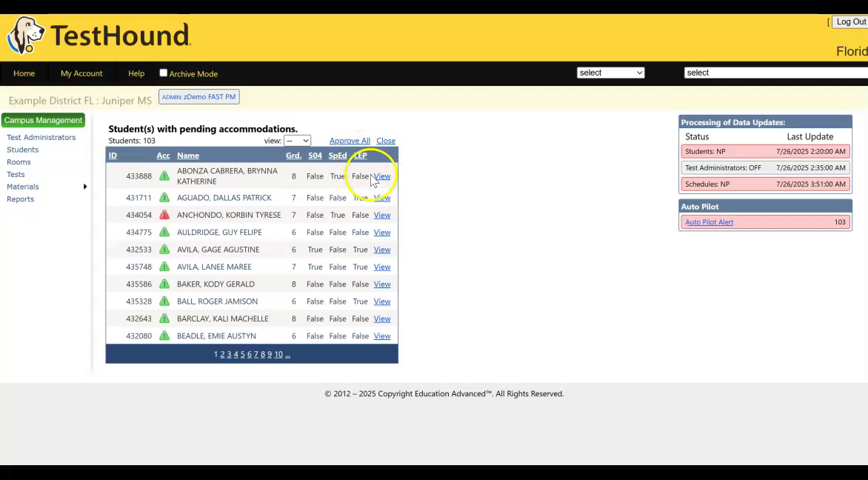Click student ID 434054
Viewport: 868px width, 480px height.
138,215
